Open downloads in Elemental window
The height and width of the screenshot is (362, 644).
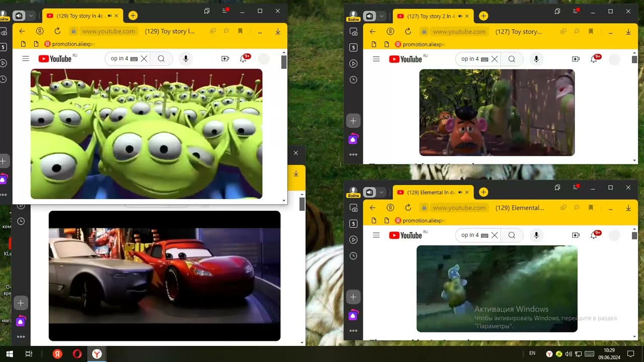(x=628, y=208)
